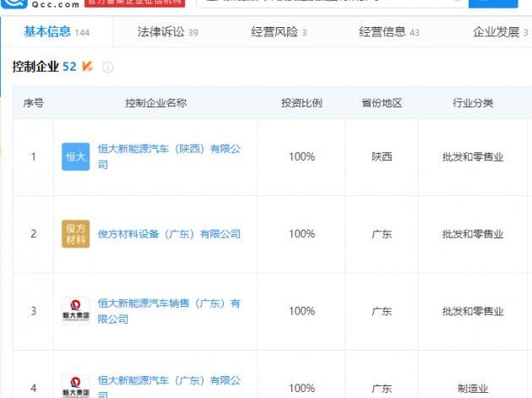Open the 经营信息 tab
The image size is (532, 398).
click(x=389, y=32)
